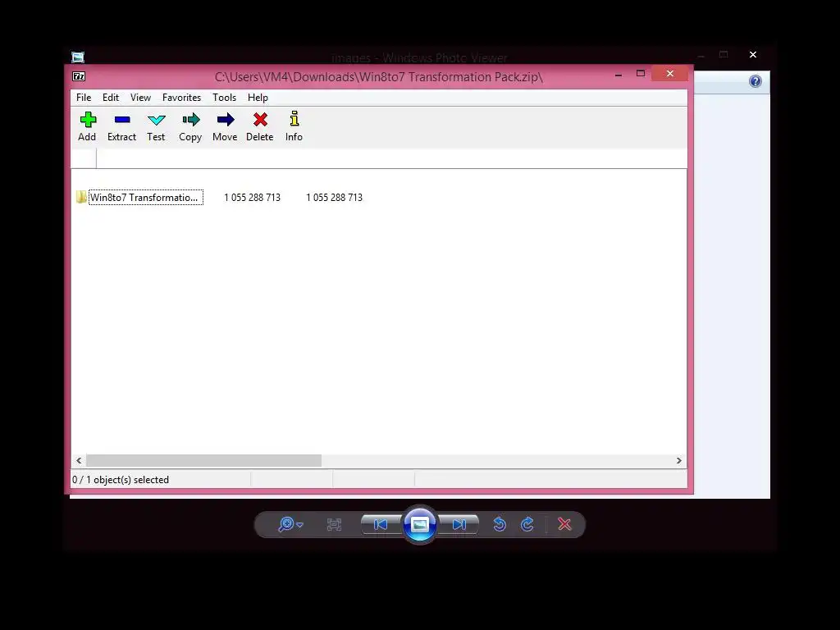Delete image with red X in Photo Viewer

[x=564, y=524]
